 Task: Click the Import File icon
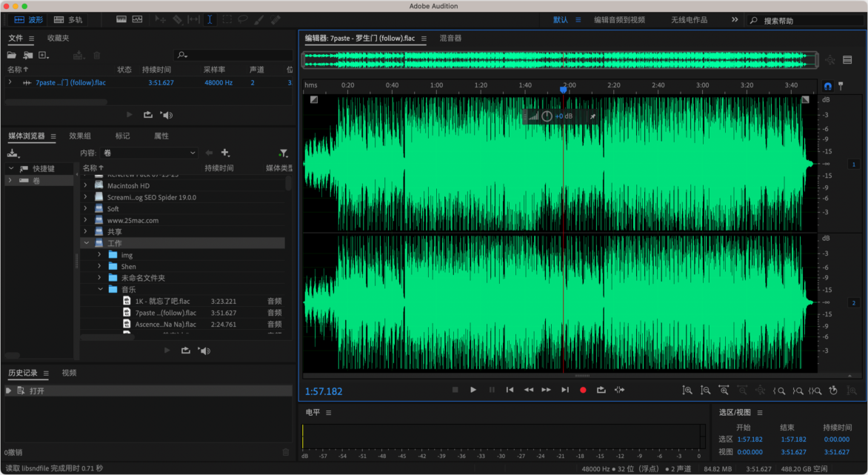[27, 56]
